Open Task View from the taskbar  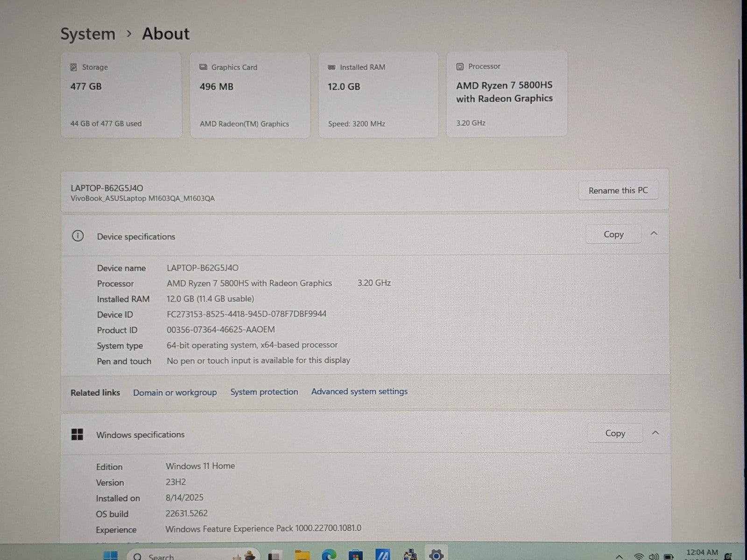(x=275, y=555)
